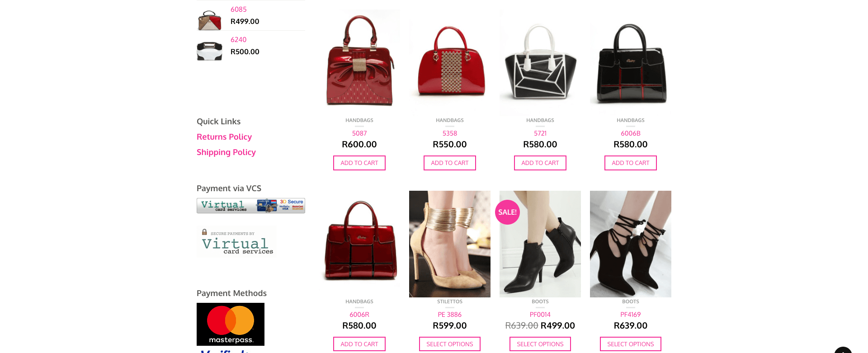Add handbag 6006B to cart
Viewport: 868px width, 353px height.
pyautogui.click(x=631, y=163)
